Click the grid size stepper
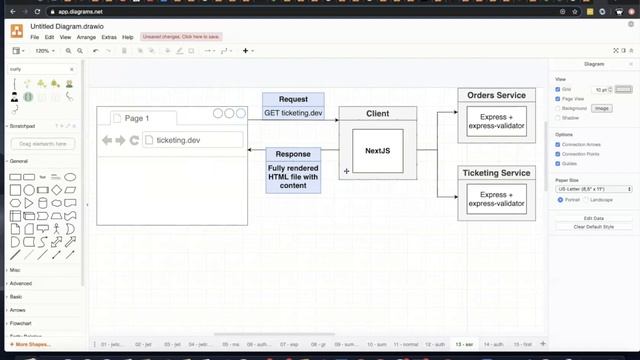The image size is (640, 360). pyautogui.click(x=610, y=89)
